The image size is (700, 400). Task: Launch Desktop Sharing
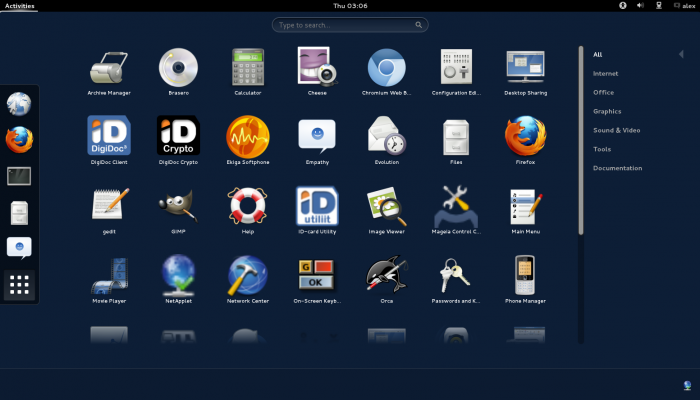tap(525, 71)
